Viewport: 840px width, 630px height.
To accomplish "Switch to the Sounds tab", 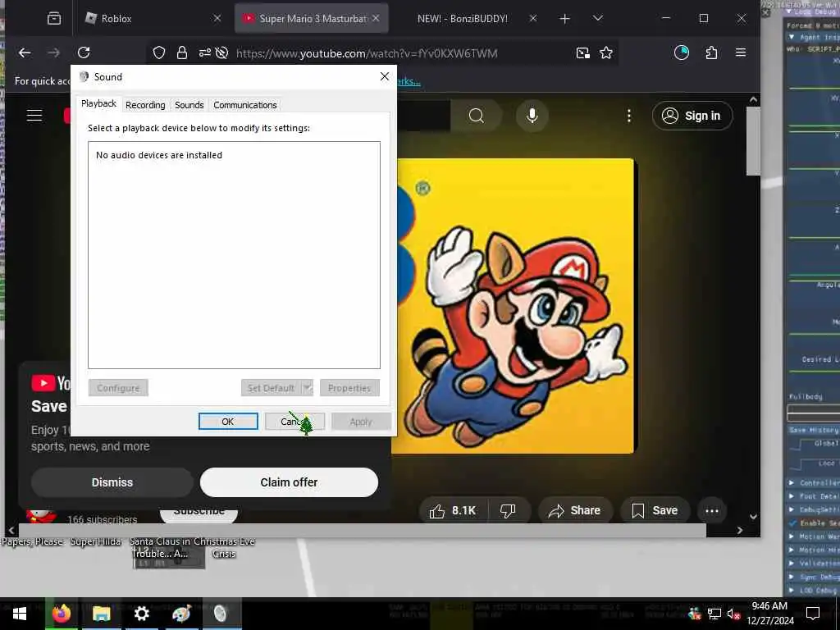I will click(189, 105).
